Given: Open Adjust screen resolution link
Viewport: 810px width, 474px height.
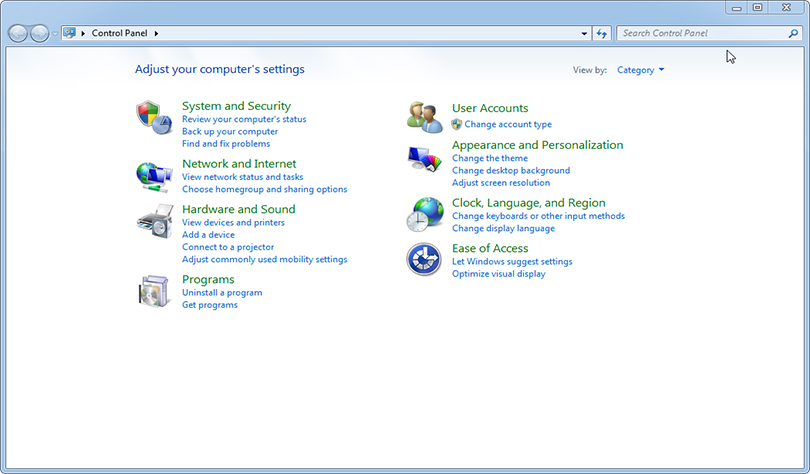Looking at the screenshot, I should [501, 183].
